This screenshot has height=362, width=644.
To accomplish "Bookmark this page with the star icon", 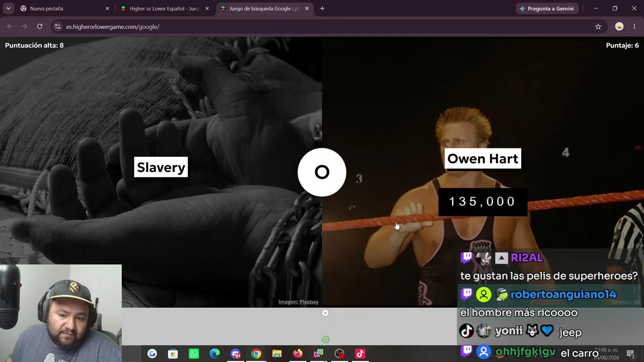I will tap(598, 27).
